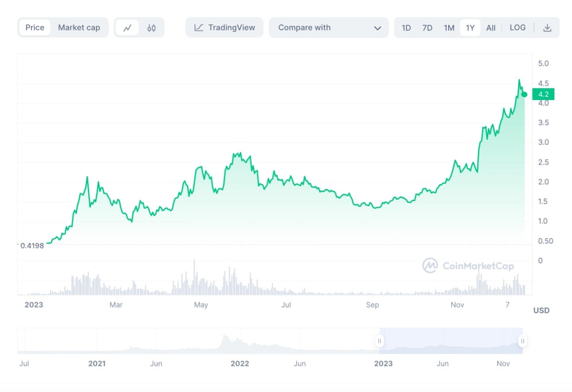Click the 4.2 current price label
Image resolution: width=572 pixels, height=392 pixels.
click(543, 94)
